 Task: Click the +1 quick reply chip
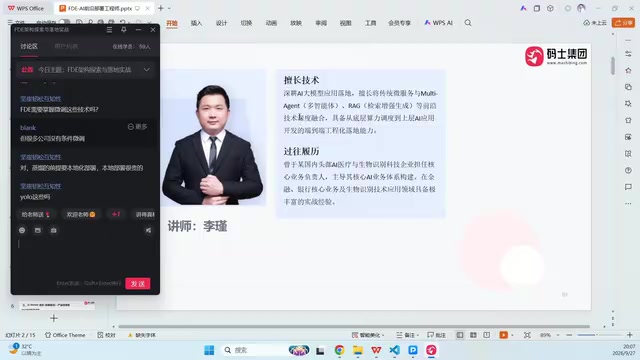click(x=116, y=214)
